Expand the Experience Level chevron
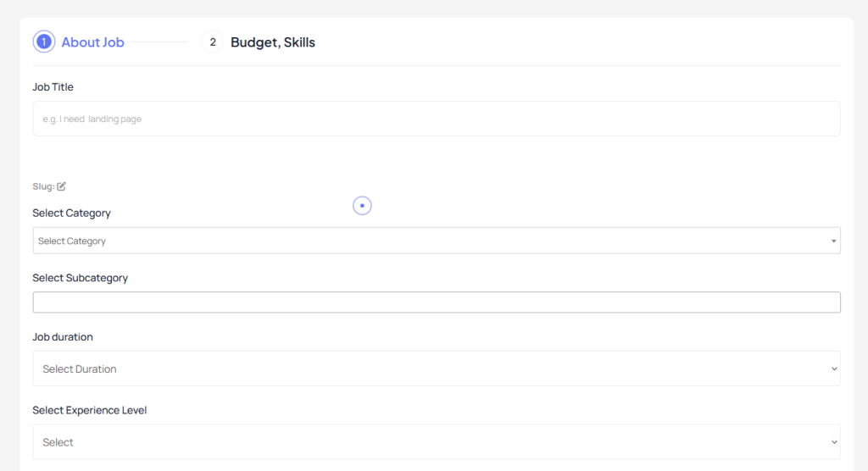Screen dimensions: 868x471 point(834,442)
